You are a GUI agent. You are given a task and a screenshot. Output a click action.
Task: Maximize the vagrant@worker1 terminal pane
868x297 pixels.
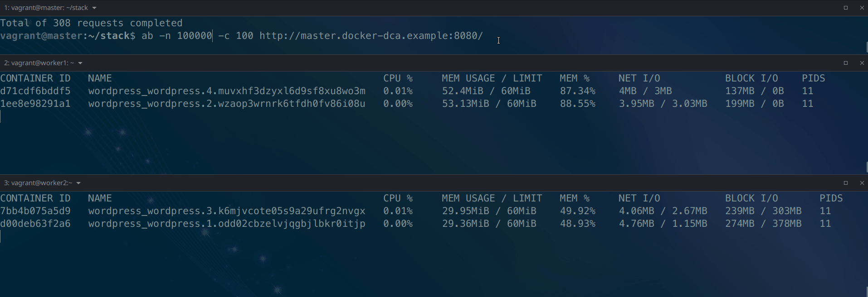(845, 63)
